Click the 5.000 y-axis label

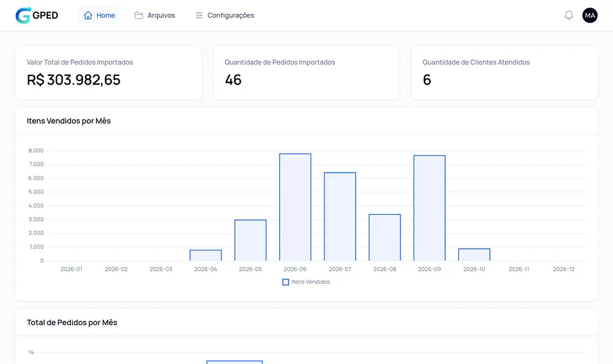(x=36, y=192)
